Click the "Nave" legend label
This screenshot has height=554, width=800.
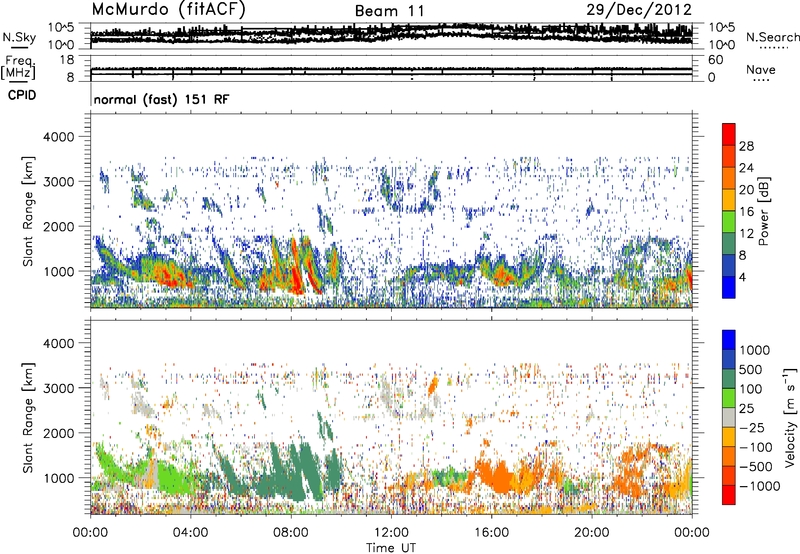click(x=761, y=69)
